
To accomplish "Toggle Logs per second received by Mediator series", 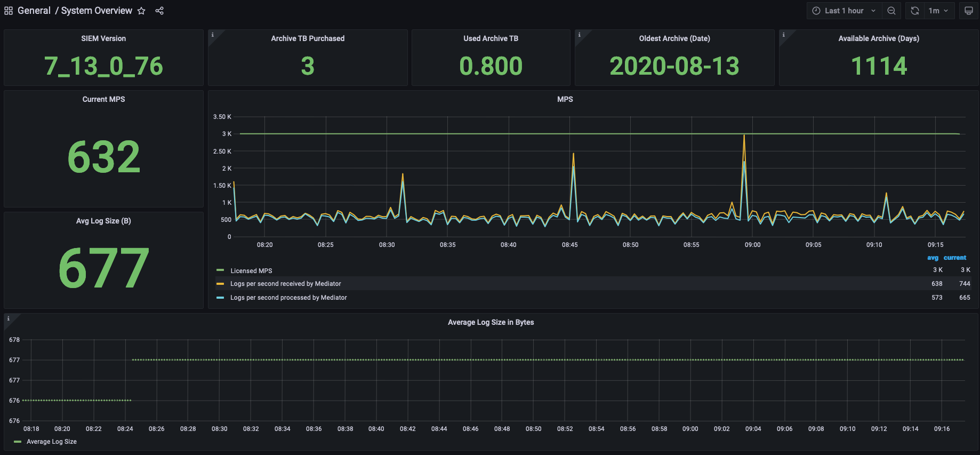I will (x=285, y=284).
